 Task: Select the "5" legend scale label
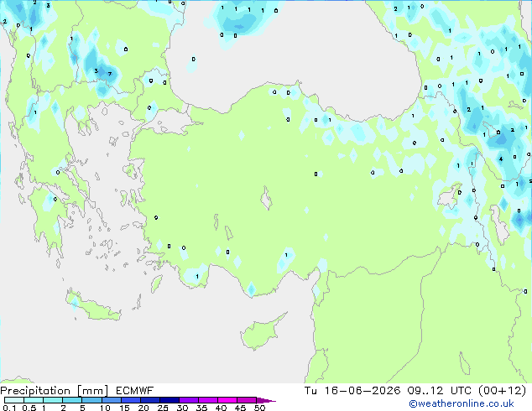pyautogui.click(x=82, y=408)
